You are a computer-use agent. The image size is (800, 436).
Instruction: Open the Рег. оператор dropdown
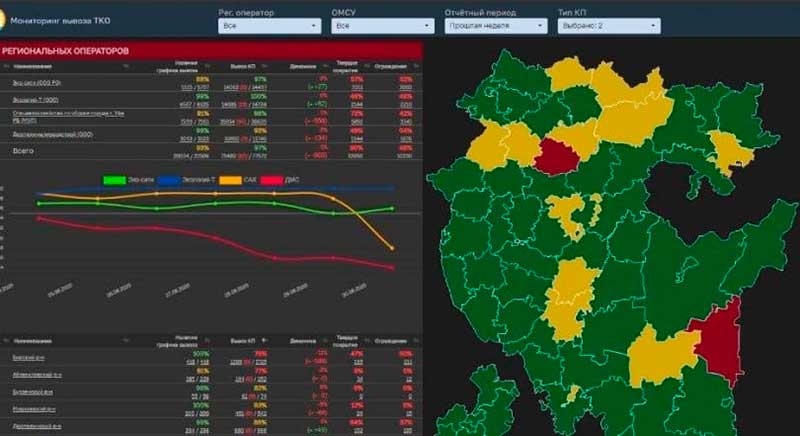click(x=269, y=25)
